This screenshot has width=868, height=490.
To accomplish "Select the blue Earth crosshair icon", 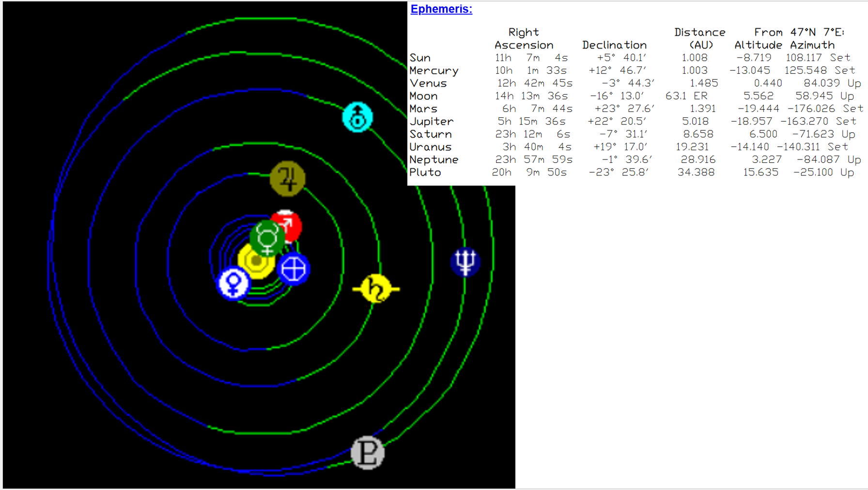I will 294,269.
